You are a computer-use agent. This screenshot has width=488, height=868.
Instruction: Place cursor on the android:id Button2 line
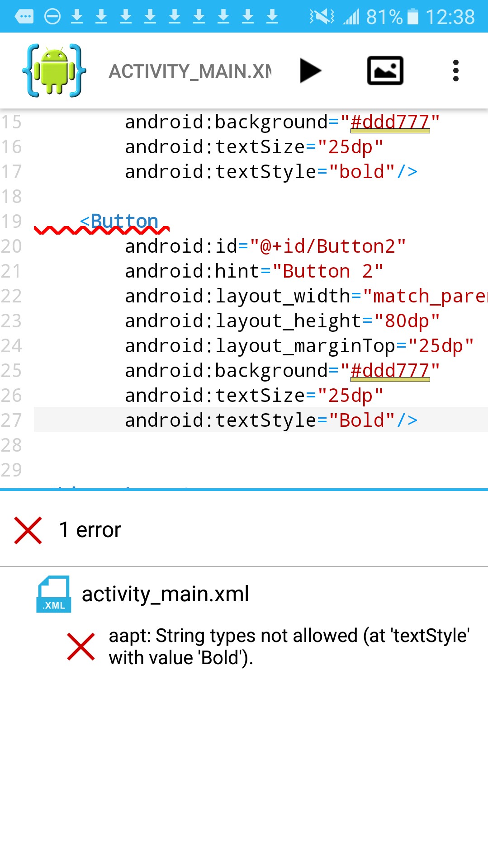click(x=265, y=246)
